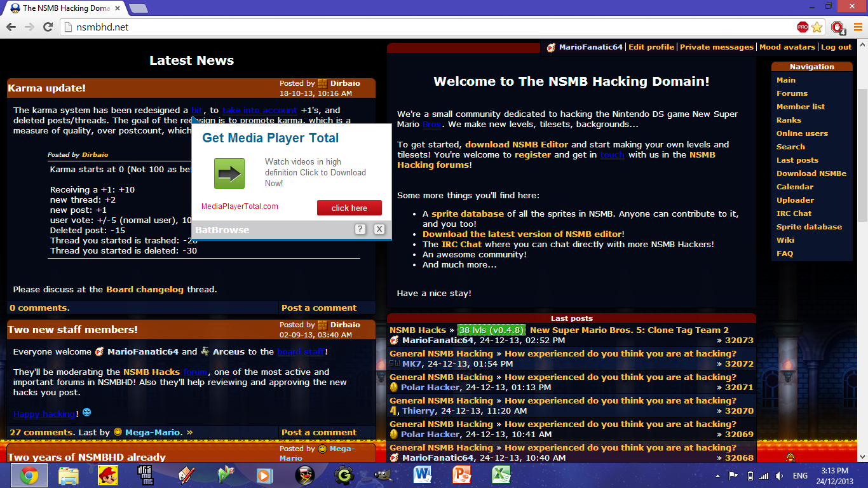Launch the Mario icon app in taskbar
The width and height of the screenshot is (868, 488).
[x=107, y=475]
